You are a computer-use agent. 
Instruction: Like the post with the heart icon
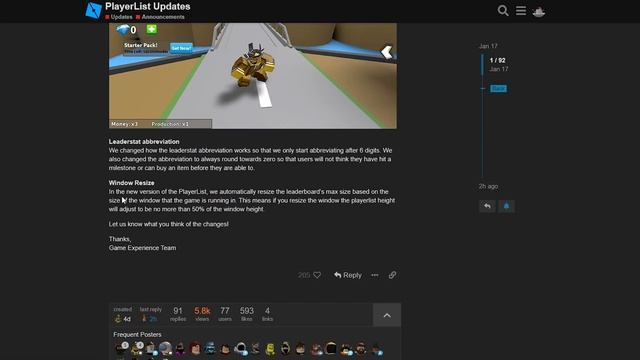[x=317, y=275]
